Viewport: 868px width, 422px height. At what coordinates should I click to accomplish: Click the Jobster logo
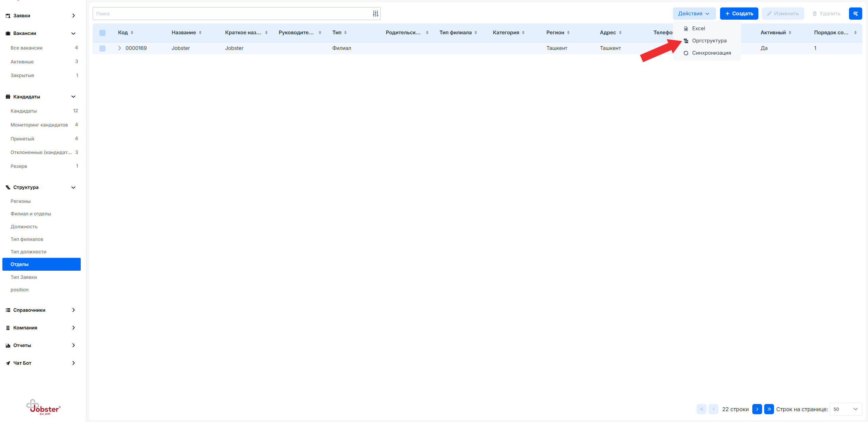(43, 407)
